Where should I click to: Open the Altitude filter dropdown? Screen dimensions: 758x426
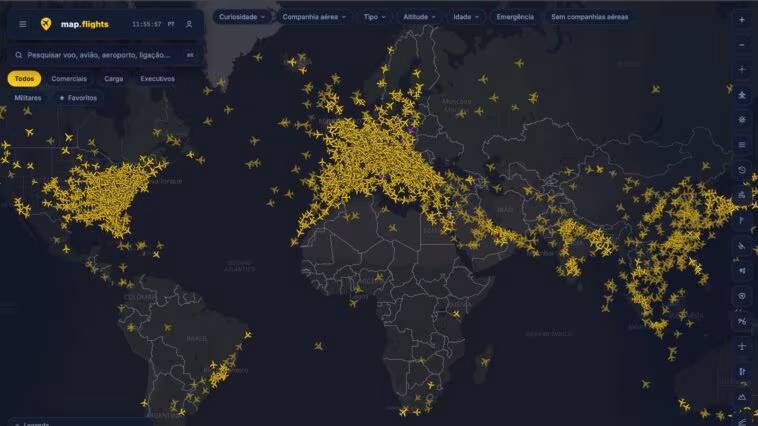click(419, 17)
